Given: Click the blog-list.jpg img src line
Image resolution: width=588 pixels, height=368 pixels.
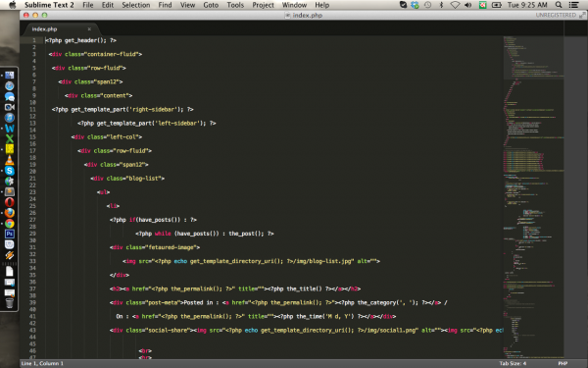Looking at the screenshot, I should click(251, 261).
